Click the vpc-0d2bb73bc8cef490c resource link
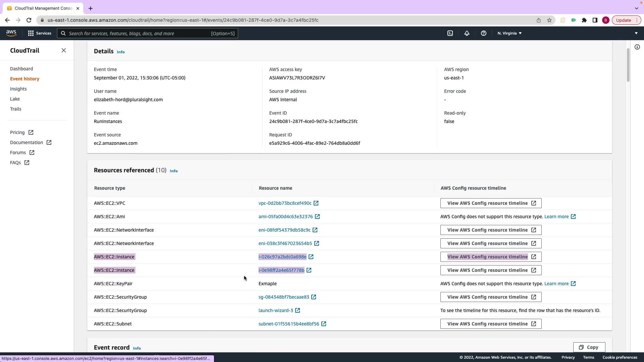 (285, 203)
